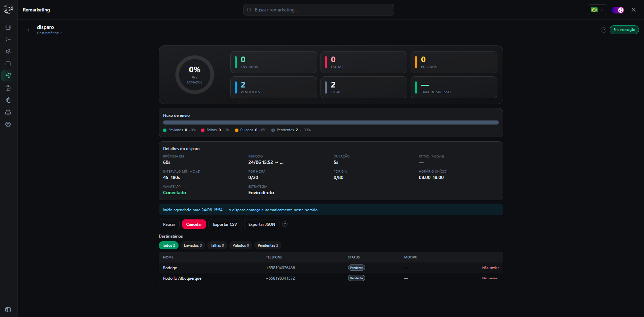Open the settings gear in sidebar

pos(8,124)
